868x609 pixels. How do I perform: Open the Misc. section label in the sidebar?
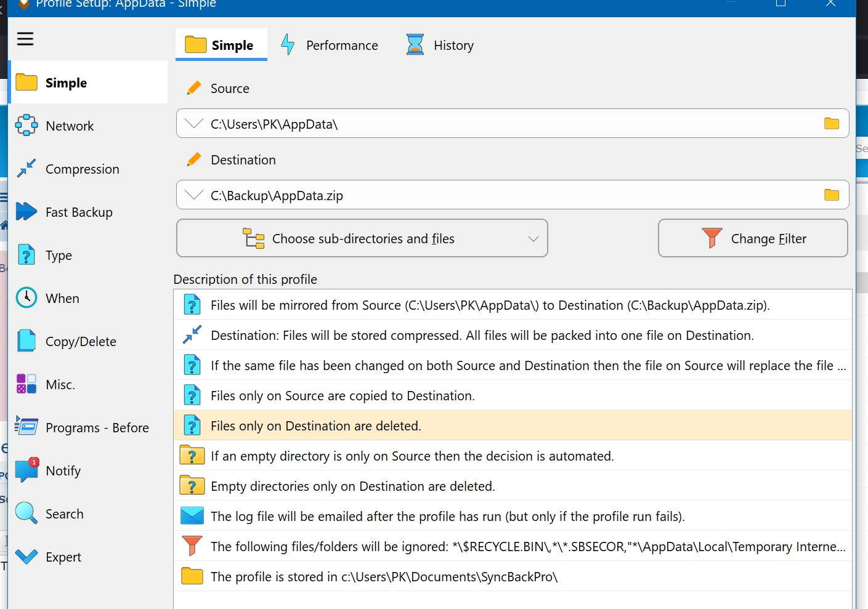(60, 384)
